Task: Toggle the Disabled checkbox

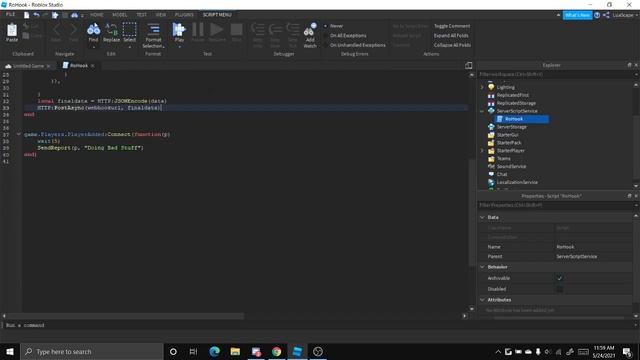Action: [560, 289]
